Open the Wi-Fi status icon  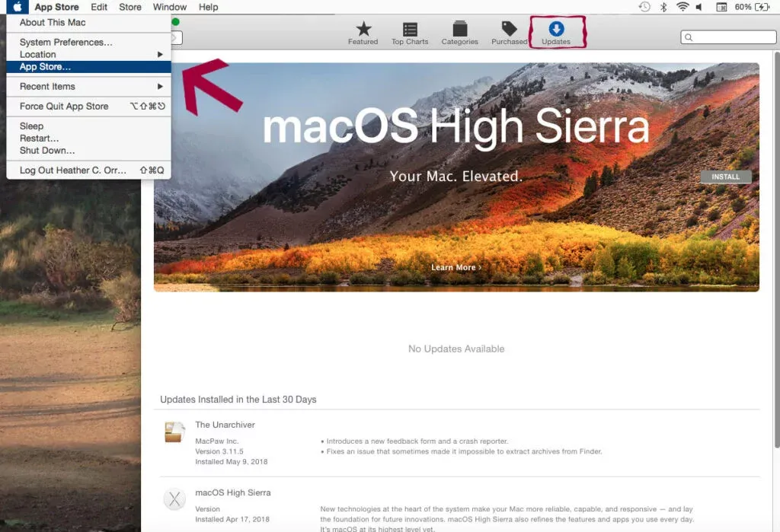point(682,7)
